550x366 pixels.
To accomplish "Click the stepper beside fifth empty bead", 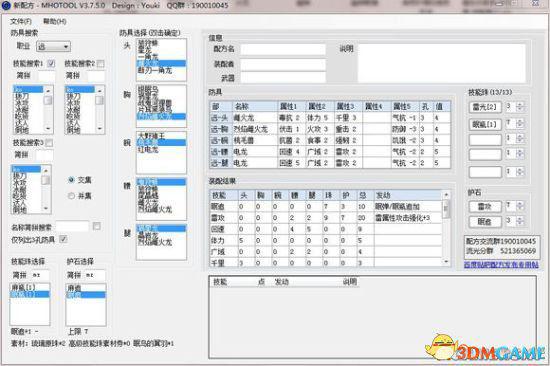I will coord(521,172).
